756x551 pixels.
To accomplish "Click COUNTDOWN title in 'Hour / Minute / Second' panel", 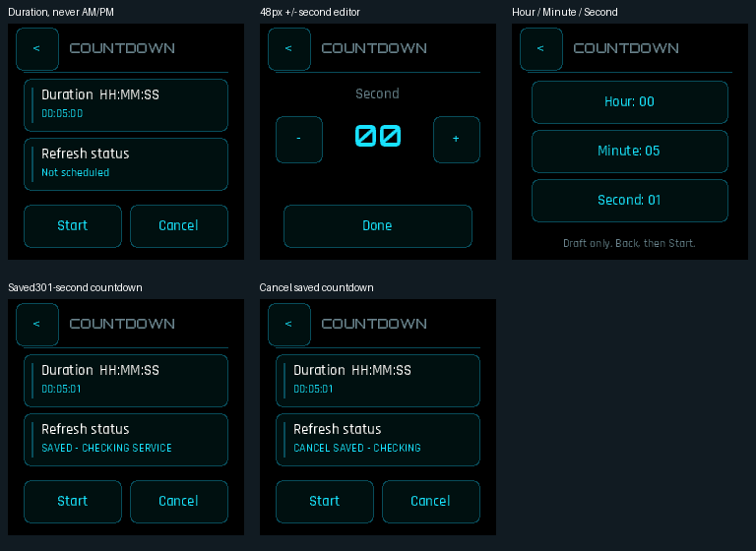I will [x=626, y=48].
